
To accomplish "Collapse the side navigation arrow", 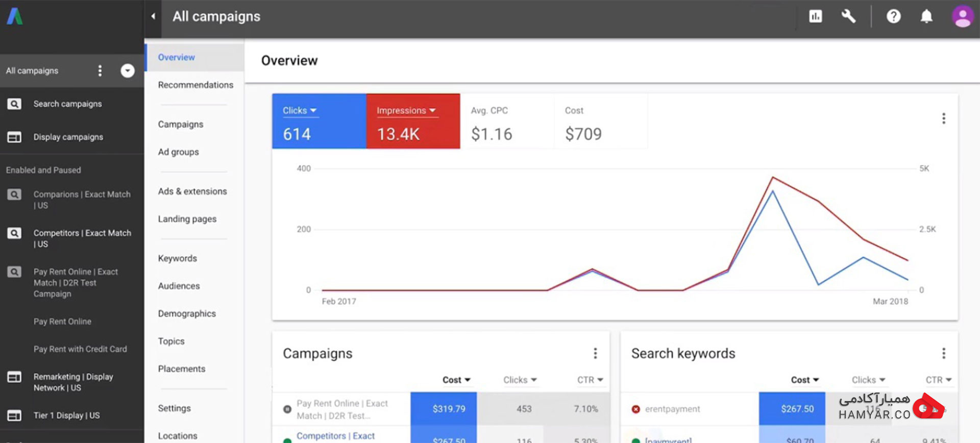I will pyautogui.click(x=153, y=16).
